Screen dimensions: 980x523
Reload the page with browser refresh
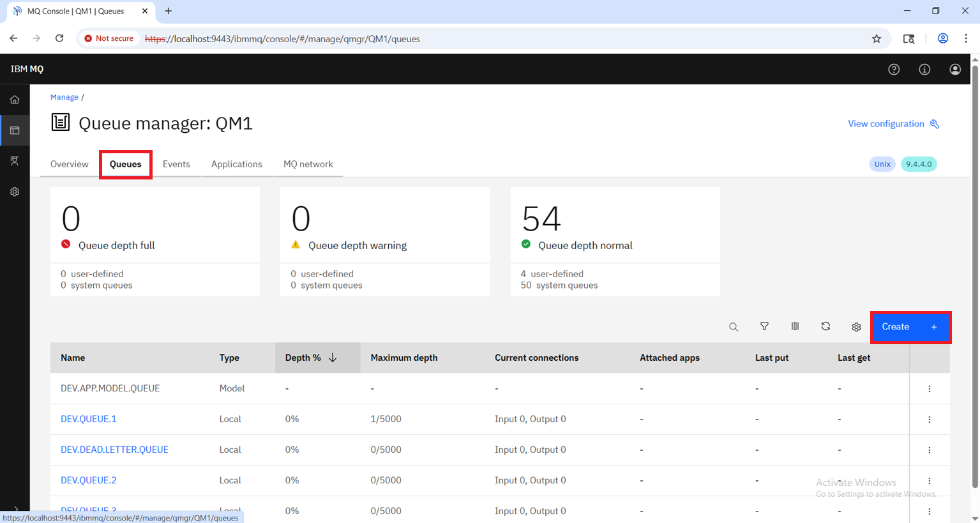tap(59, 38)
